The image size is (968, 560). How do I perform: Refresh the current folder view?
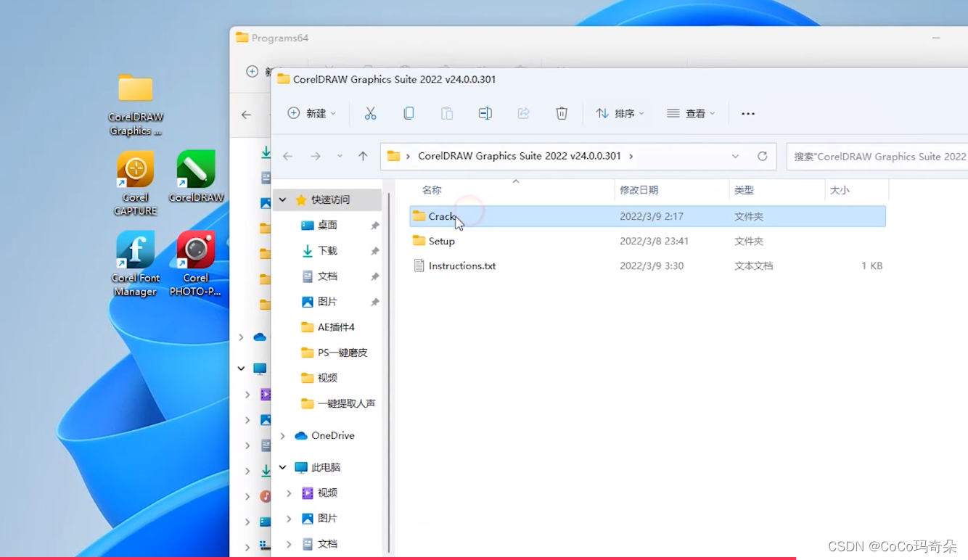pyautogui.click(x=762, y=156)
